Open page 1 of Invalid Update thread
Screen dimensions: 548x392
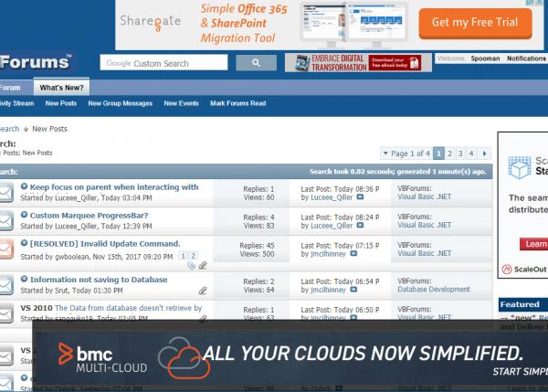[184, 256]
